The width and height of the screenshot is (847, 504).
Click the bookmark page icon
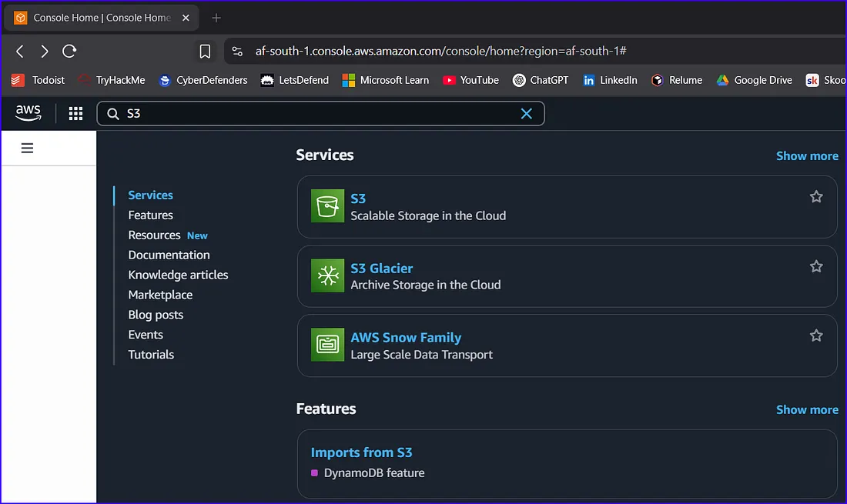[x=205, y=52]
